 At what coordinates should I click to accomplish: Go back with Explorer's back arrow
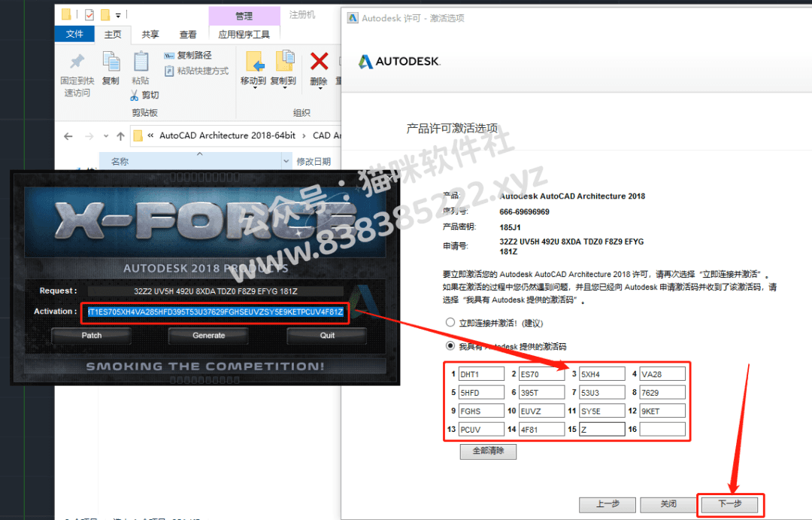[68, 136]
